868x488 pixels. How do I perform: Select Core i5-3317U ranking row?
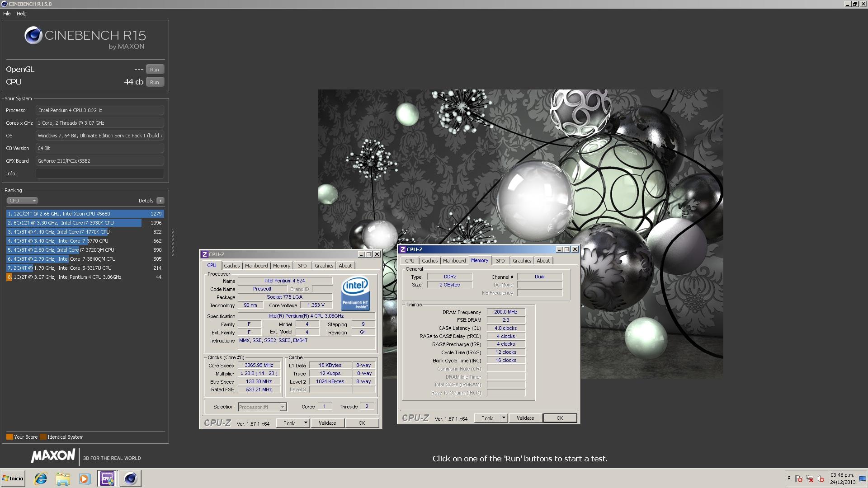click(x=85, y=268)
